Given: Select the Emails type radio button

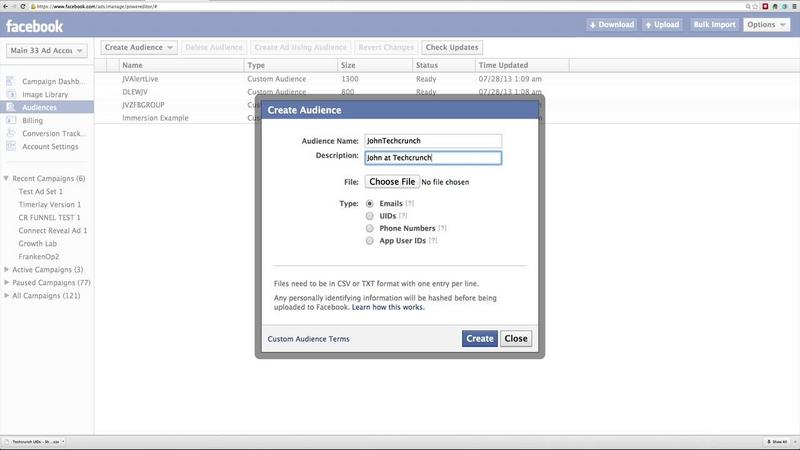Looking at the screenshot, I should pyautogui.click(x=369, y=204).
